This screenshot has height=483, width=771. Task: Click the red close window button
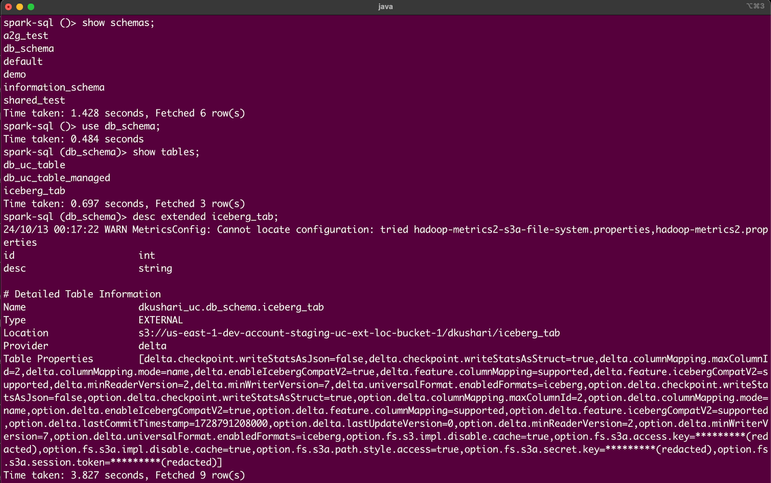tap(9, 7)
